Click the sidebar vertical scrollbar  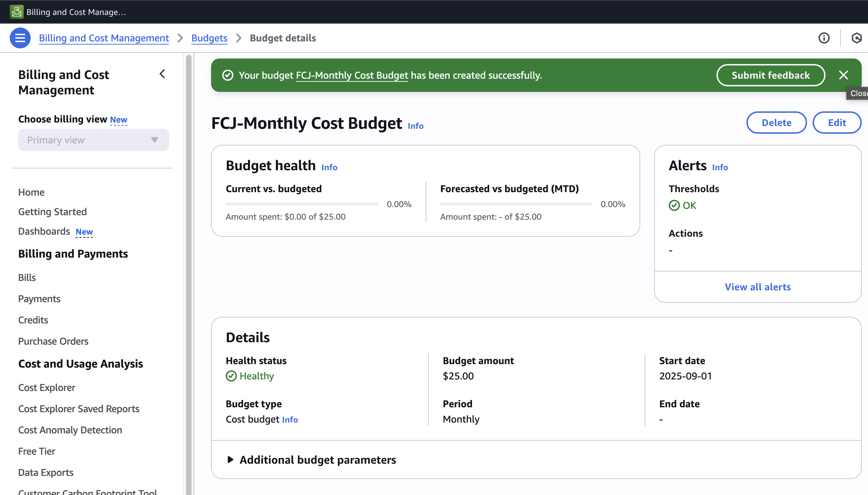pyautogui.click(x=188, y=272)
